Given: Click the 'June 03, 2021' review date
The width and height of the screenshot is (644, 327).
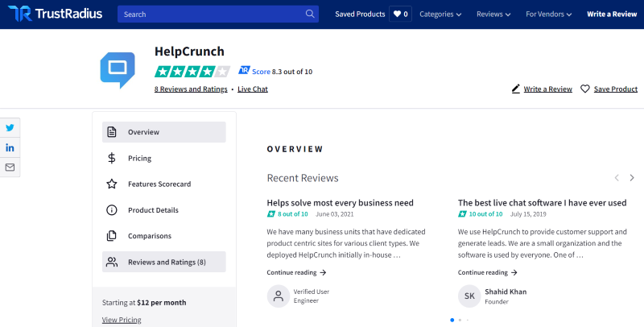Looking at the screenshot, I should point(334,214).
